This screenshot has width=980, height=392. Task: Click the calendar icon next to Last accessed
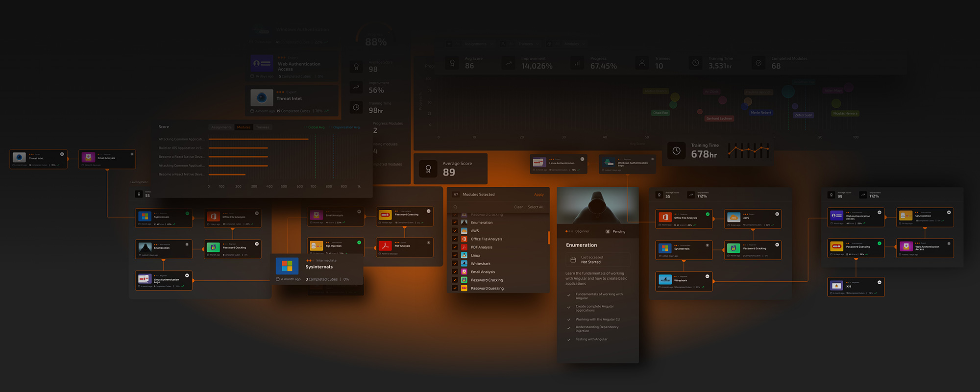coord(573,260)
